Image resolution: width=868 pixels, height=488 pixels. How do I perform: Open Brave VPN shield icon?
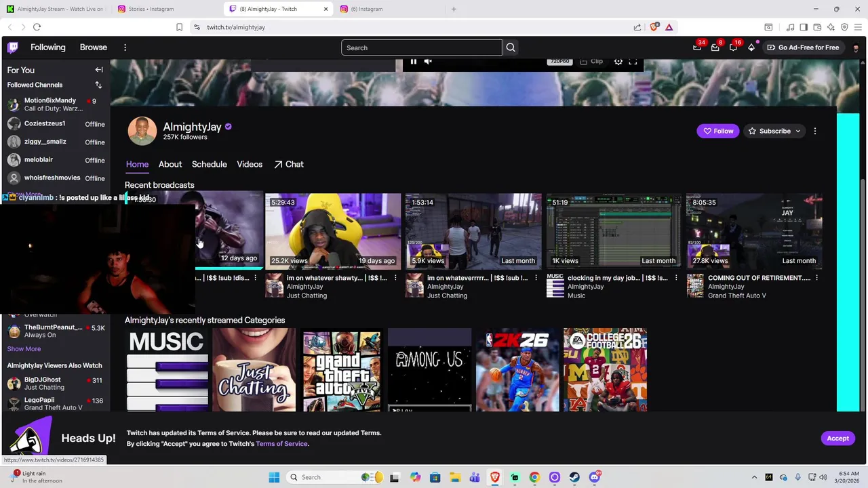point(844,27)
